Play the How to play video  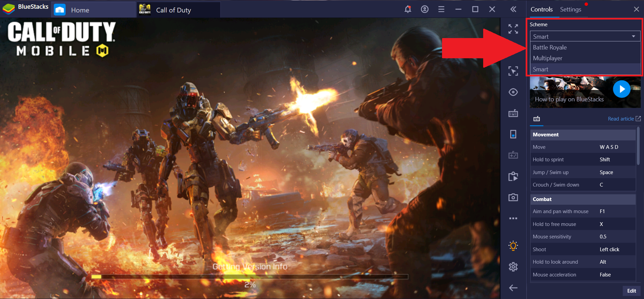[621, 89]
